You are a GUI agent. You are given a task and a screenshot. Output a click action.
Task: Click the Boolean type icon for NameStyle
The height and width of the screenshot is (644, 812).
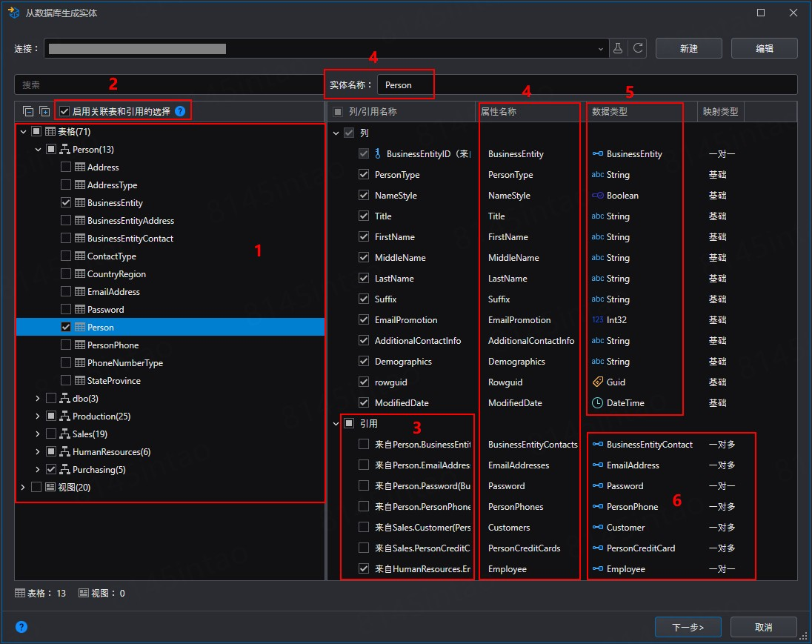[598, 196]
